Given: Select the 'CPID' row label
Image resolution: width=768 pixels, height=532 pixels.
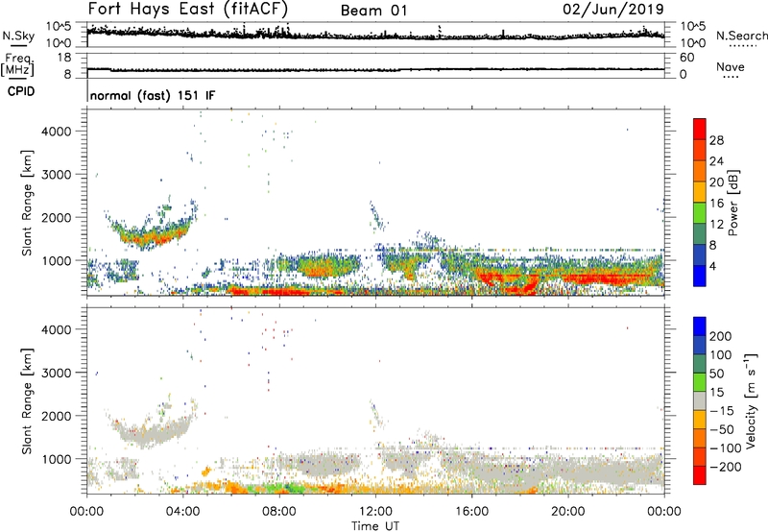Looking at the screenshot, I should pos(21,91).
